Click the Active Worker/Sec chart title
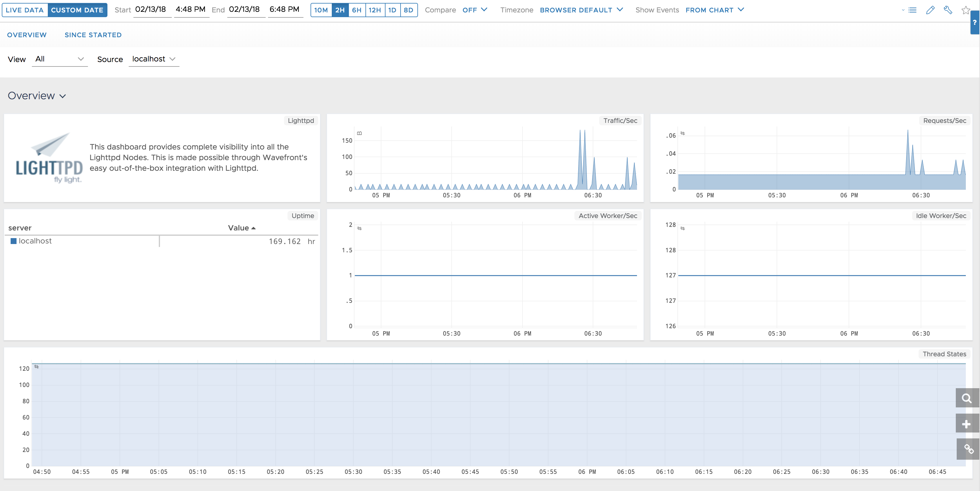 point(607,216)
